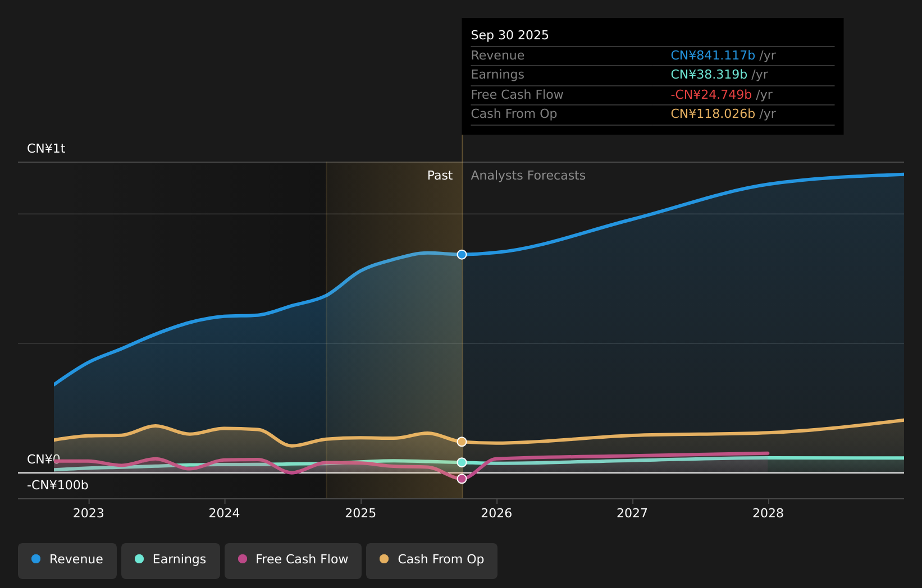Click the 2024 x-axis label

coord(225,513)
